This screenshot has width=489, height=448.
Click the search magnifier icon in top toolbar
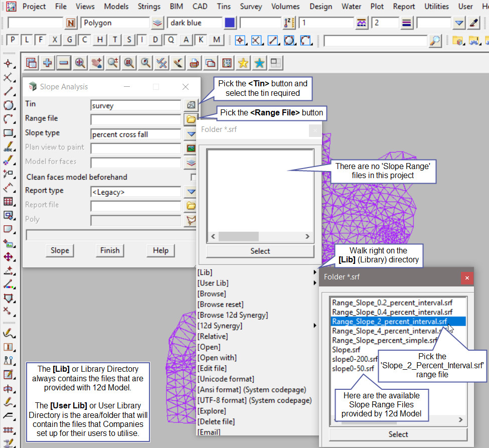tap(435, 40)
